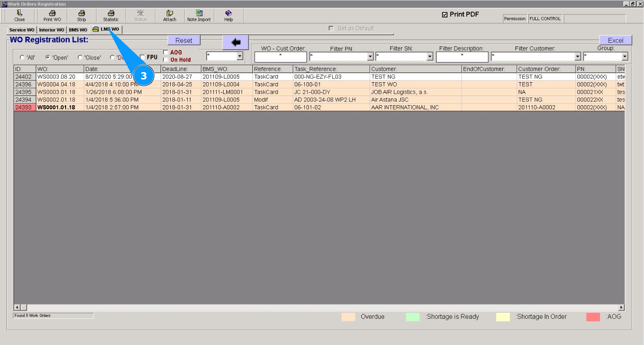The height and width of the screenshot is (345, 644).
Task: Click the BMS_WO column header
Action: coord(227,69)
